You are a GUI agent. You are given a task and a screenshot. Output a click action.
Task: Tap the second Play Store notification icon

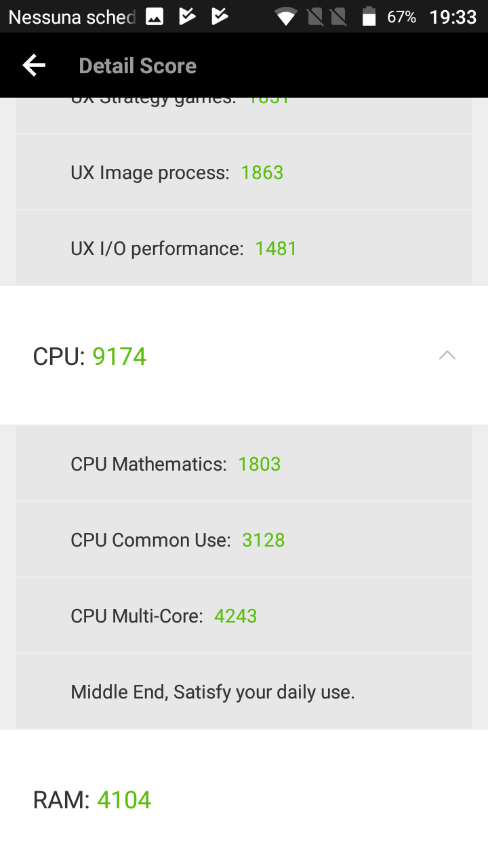coord(220,16)
